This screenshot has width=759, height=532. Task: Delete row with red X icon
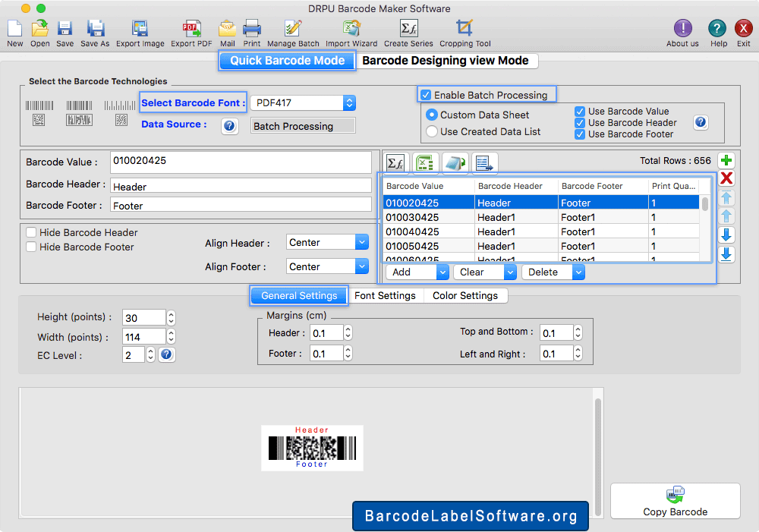[x=726, y=178]
